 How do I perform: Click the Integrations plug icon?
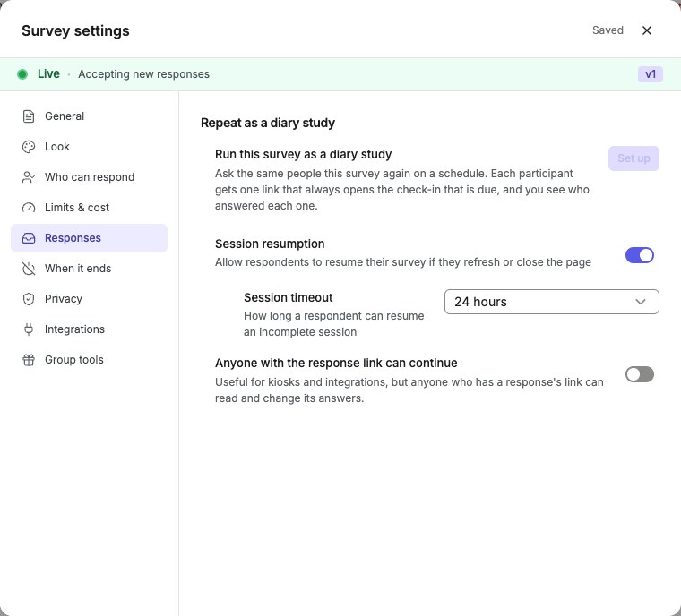(29, 329)
